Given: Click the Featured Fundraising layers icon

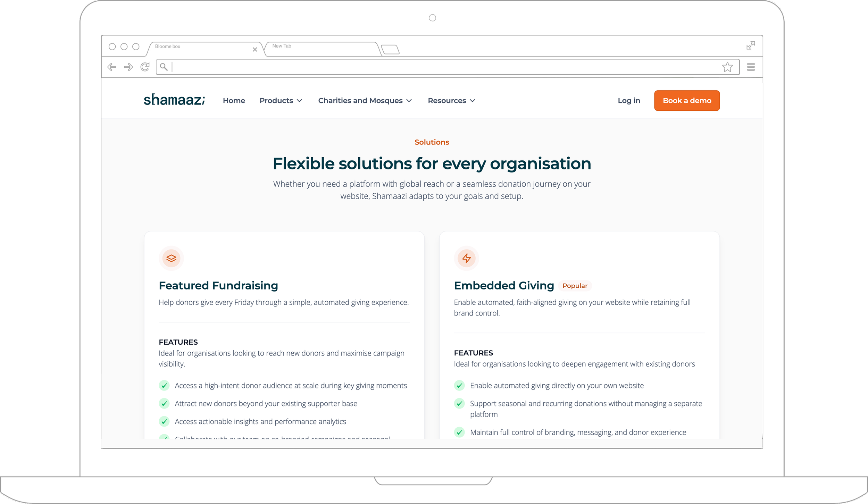Looking at the screenshot, I should point(171,258).
